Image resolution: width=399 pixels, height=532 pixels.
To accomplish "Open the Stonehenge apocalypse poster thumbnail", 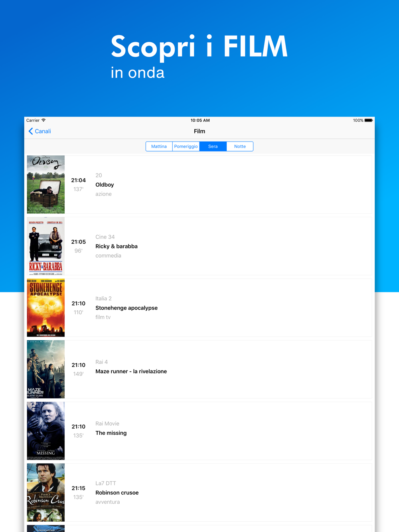I will pyautogui.click(x=46, y=308).
